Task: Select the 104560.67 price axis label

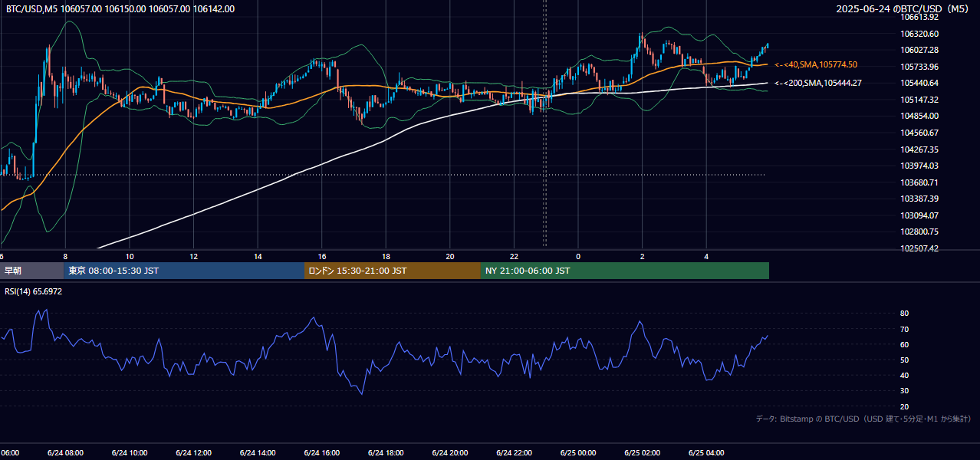Action: 919,133
